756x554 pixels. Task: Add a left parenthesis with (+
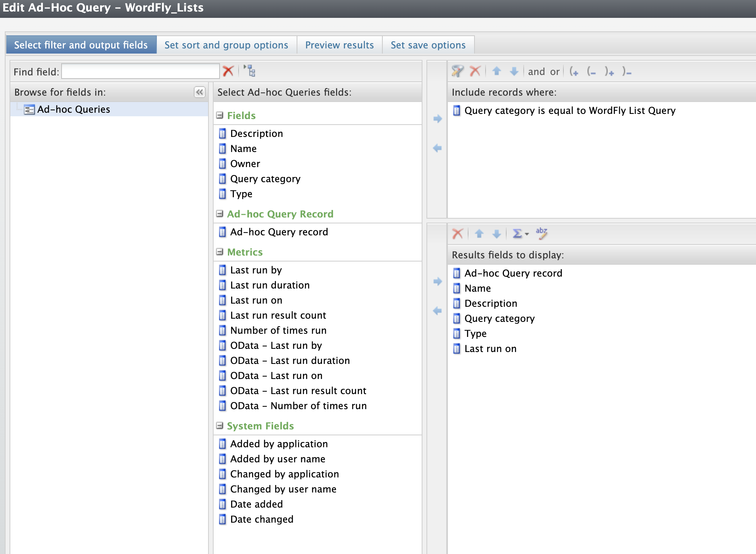pos(574,71)
